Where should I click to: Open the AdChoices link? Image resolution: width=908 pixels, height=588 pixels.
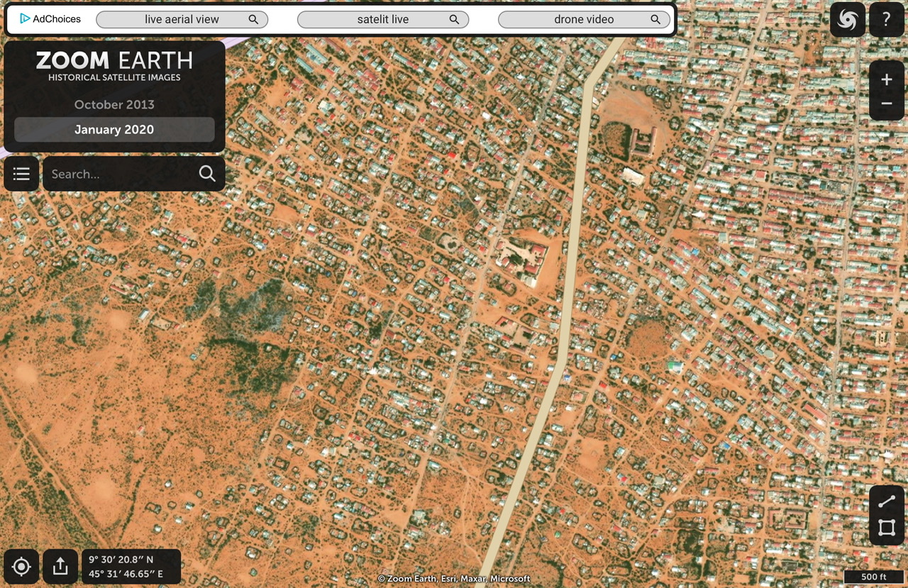tap(50, 19)
